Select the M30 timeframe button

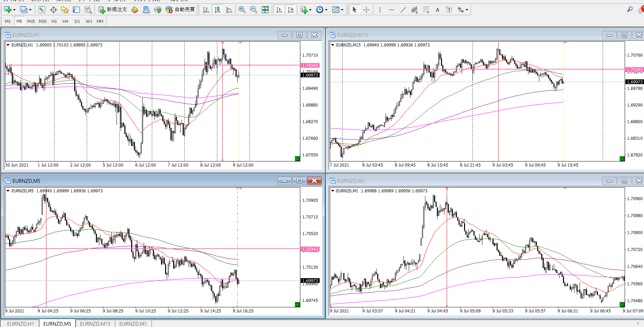click(42, 21)
